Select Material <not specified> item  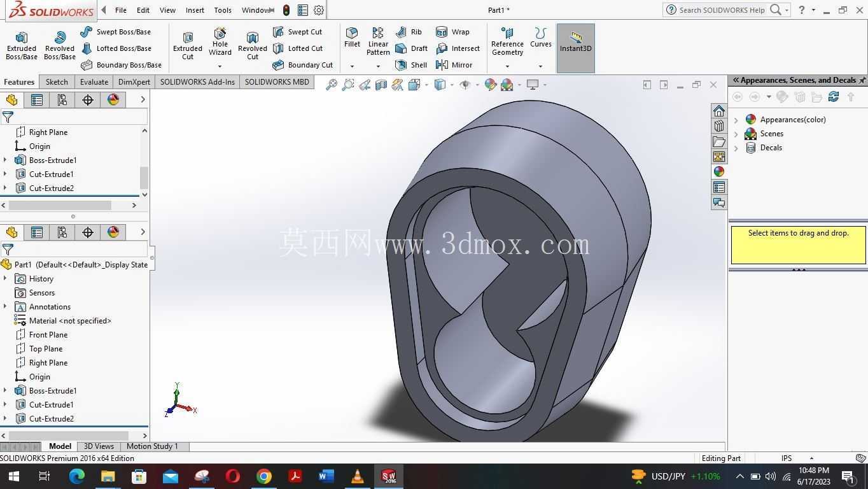(63, 321)
